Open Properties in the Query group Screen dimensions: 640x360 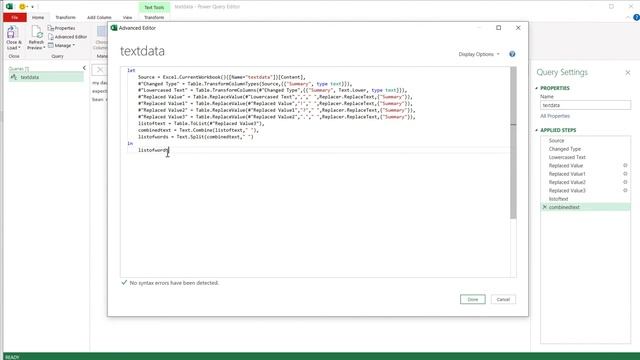[x=62, y=28]
